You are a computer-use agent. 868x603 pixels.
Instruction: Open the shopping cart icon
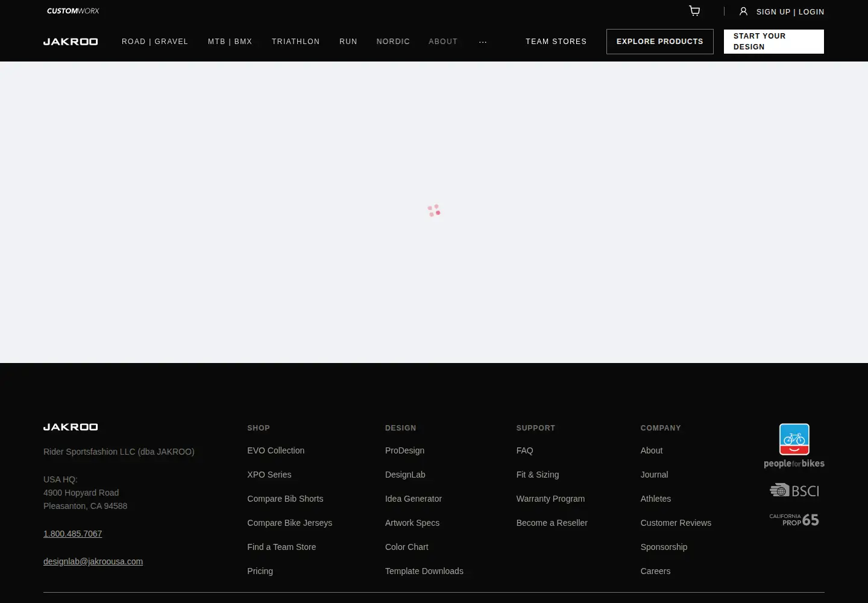point(694,11)
